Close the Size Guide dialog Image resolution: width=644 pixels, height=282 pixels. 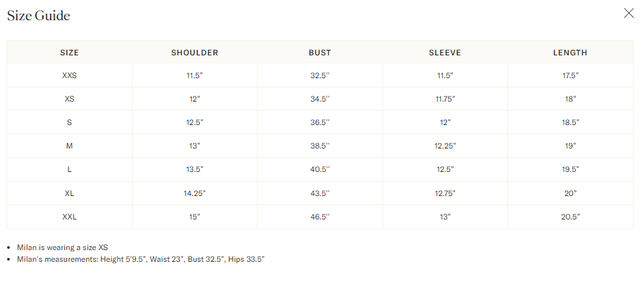tap(628, 14)
